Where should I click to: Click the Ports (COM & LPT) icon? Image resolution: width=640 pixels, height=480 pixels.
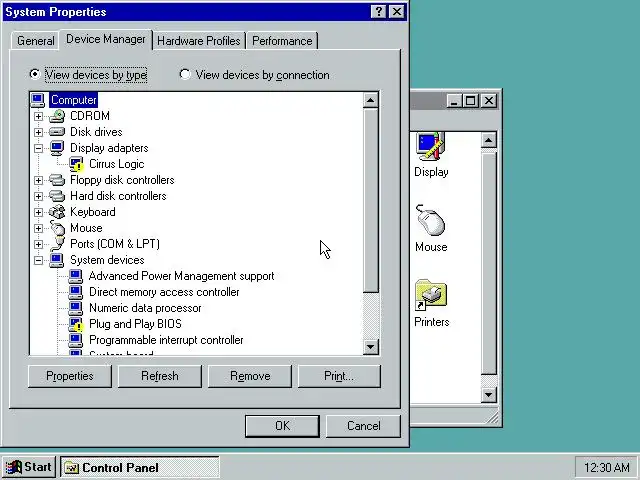point(57,244)
